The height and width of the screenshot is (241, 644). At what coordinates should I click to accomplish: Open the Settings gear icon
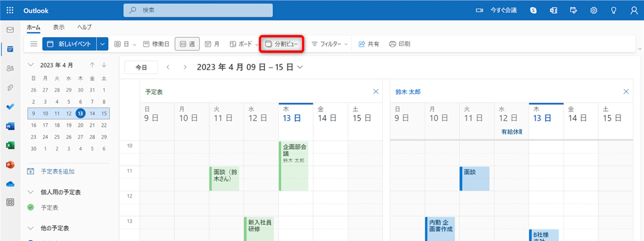[593, 10]
